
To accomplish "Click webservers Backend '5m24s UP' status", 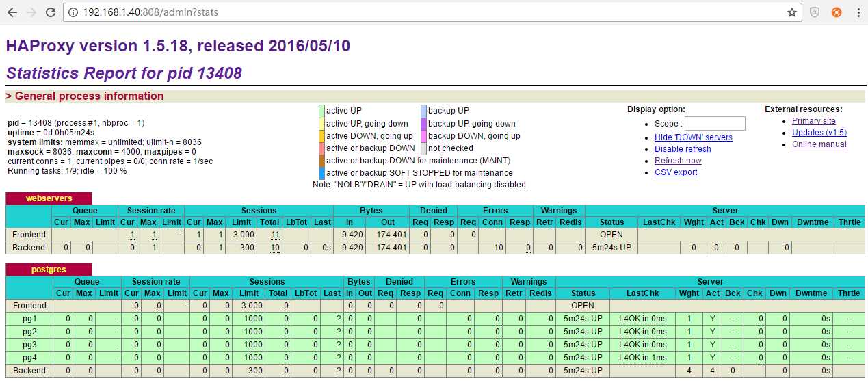I will click(611, 248).
